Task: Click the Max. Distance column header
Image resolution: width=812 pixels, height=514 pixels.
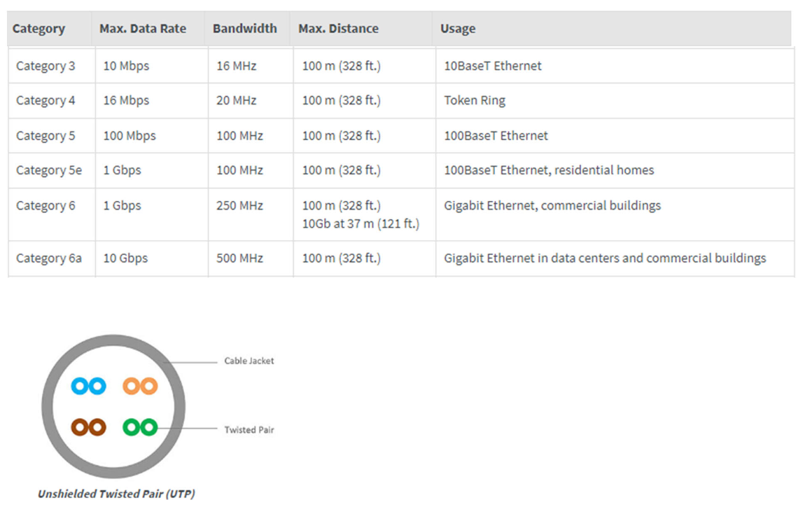Action: (x=338, y=29)
